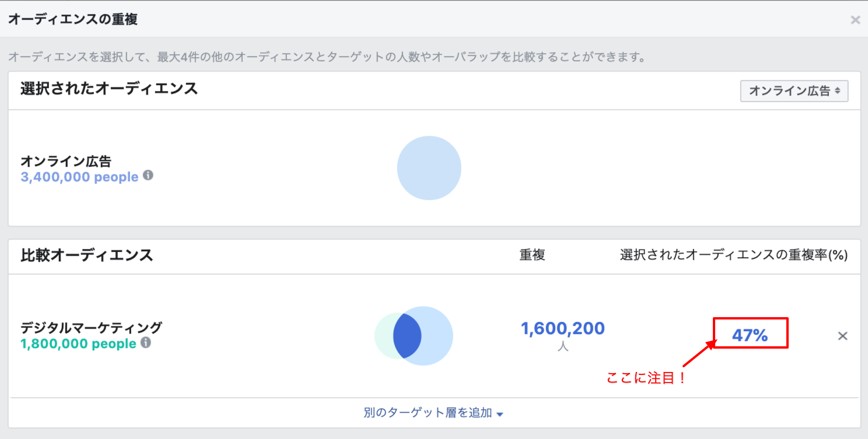Screen dimensions: 868x439
Task: Click the 1,800,000 people link
Action: coord(78,344)
